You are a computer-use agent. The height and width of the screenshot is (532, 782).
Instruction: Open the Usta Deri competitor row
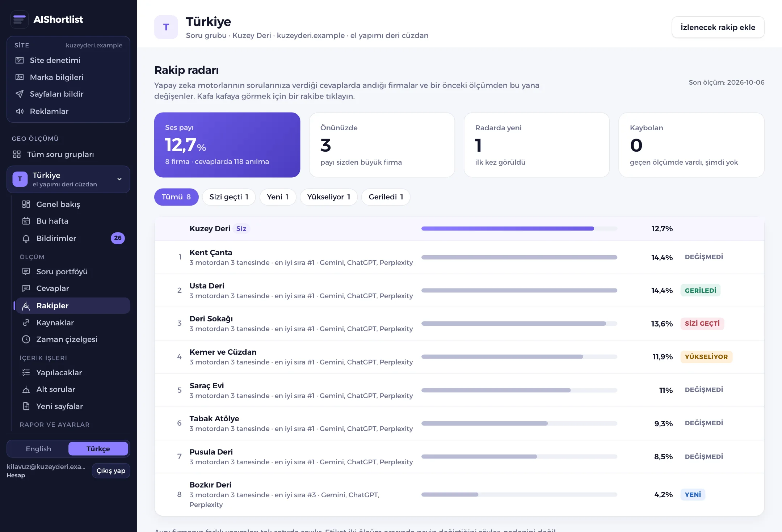click(x=459, y=291)
